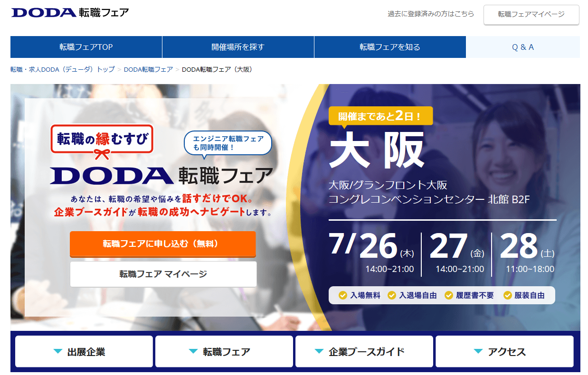Image resolution: width=588 pixels, height=375 pixels.
Task: Click orange 転職フェアに申し込む（無料） button
Action: point(162,244)
